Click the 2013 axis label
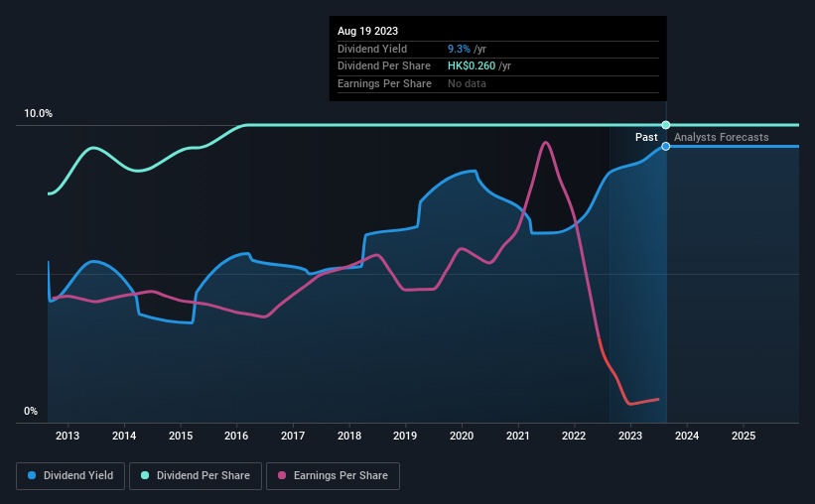The image size is (815, 504). pyautogui.click(x=68, y=436)
